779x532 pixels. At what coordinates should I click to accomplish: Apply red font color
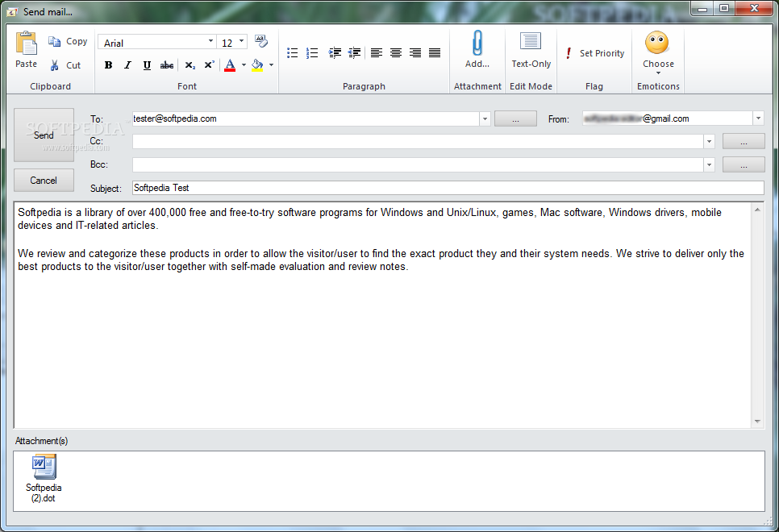230,65
